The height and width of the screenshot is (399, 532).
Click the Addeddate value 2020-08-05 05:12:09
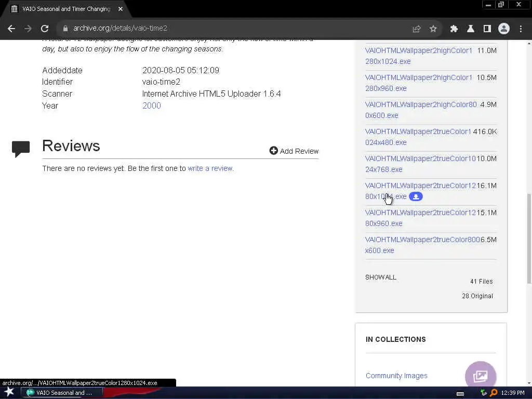pos(180,70)
